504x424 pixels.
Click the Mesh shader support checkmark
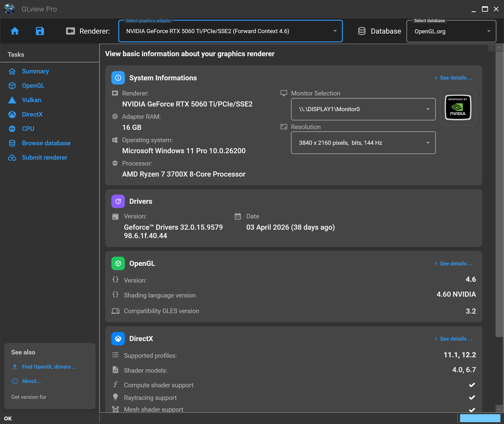tap(472, 410)
